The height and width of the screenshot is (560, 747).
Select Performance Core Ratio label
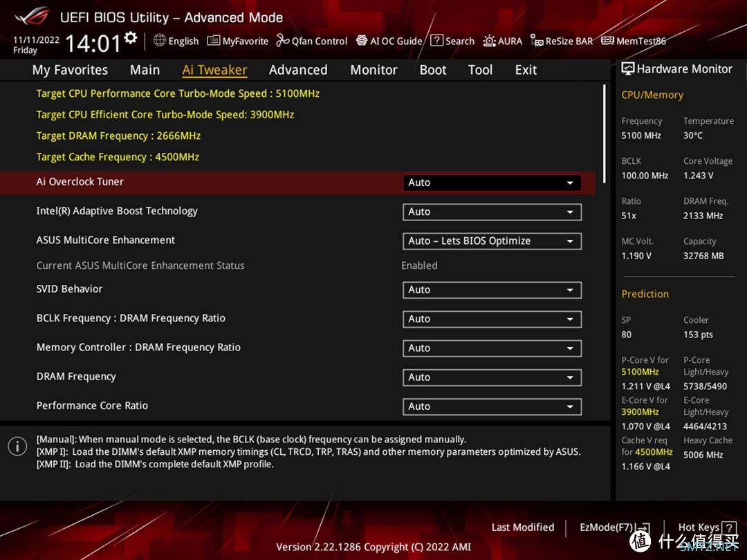point(92,406)
